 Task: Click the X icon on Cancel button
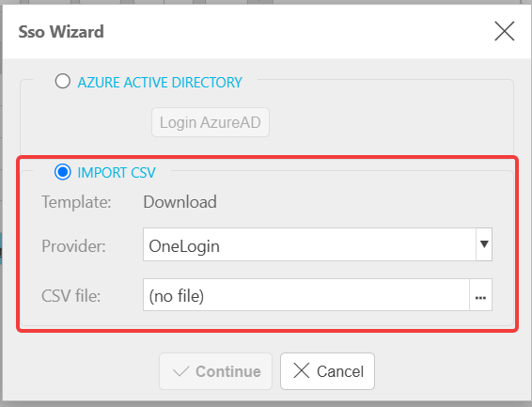pos(302,370)
